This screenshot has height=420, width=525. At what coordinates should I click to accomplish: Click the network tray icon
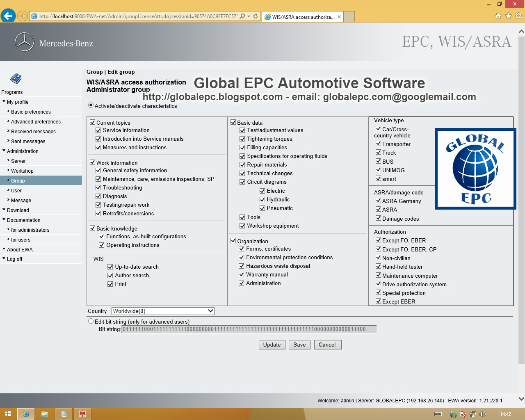(x=473, y=414)
